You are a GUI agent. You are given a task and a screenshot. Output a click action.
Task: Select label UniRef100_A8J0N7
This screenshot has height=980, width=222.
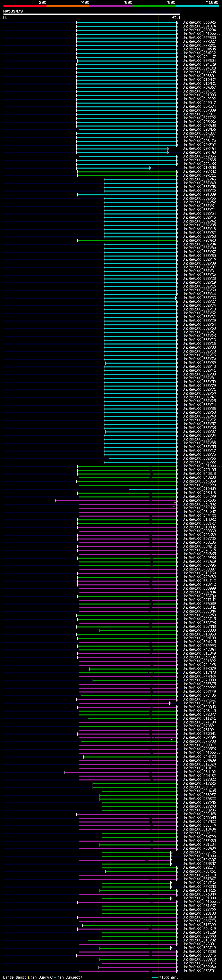[199, 512]
